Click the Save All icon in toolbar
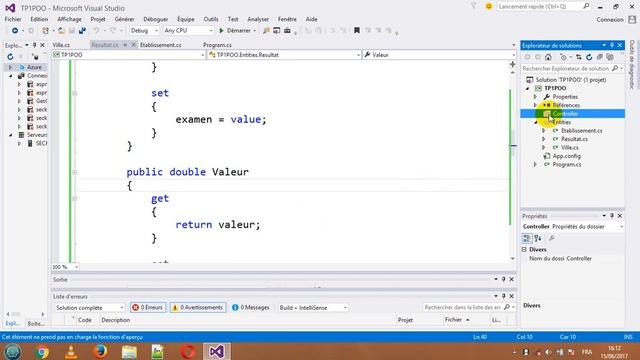Viewport: 640px width, 360px height. pyautogui.click(x=82, y=31)
